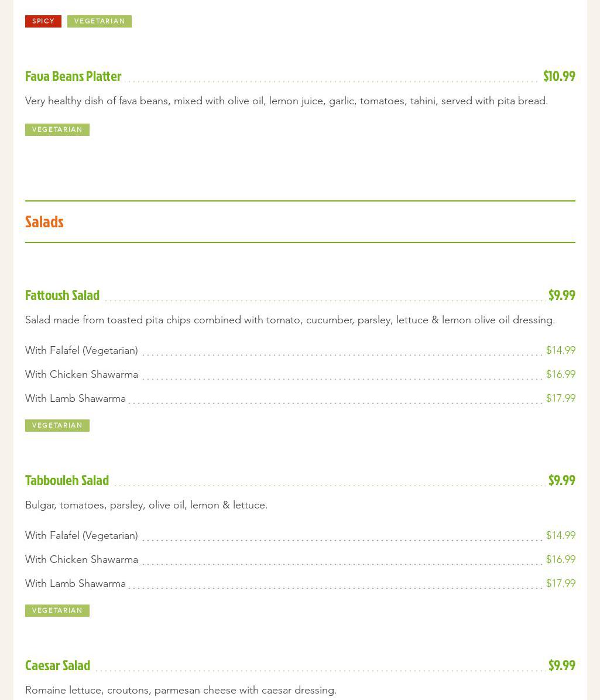Click the VEGETARIAN tag beside the SPICY tag
This screenshot has height=700, width=600.
[100, 21]
